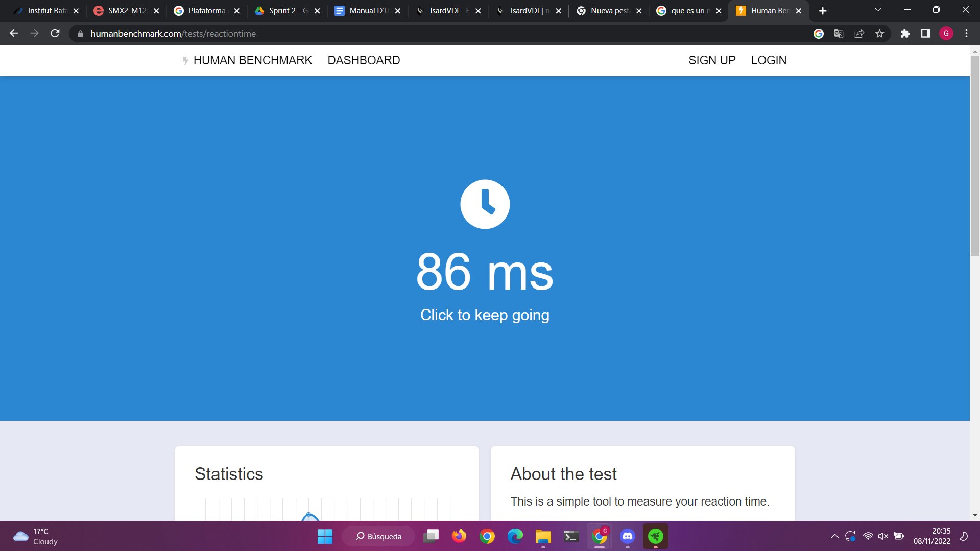The image size is (980, 551).
Task: Share this page using the share icon
Action: point(859,34)
